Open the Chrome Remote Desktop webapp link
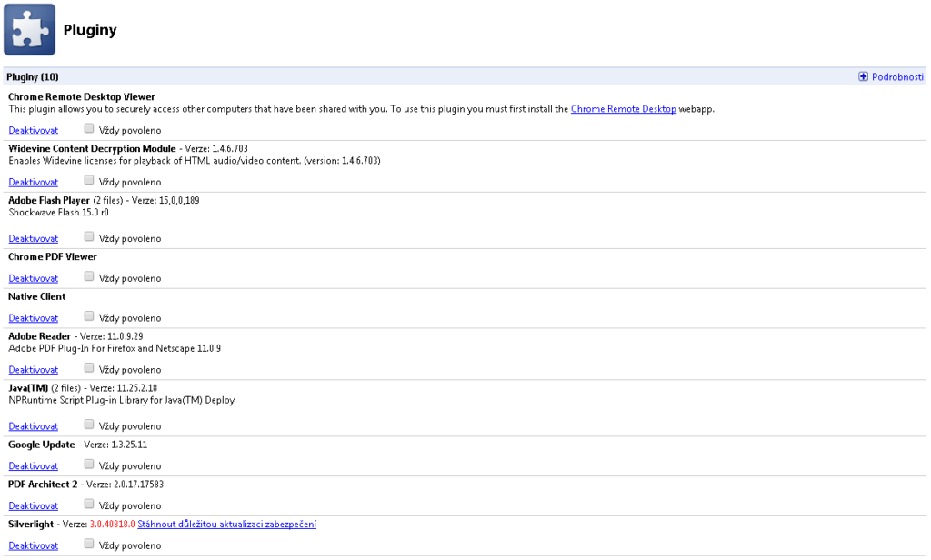This screenshot has height=560, width=931. pos(623,109)
